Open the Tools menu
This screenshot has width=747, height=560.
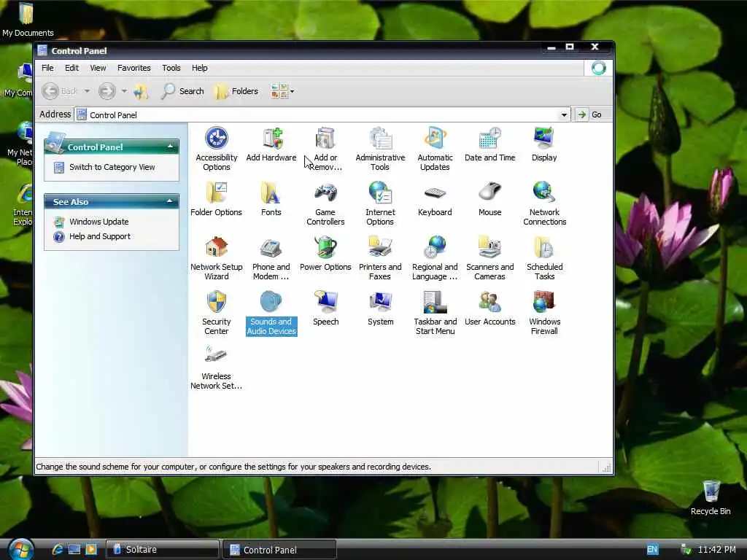coord(171,68)
